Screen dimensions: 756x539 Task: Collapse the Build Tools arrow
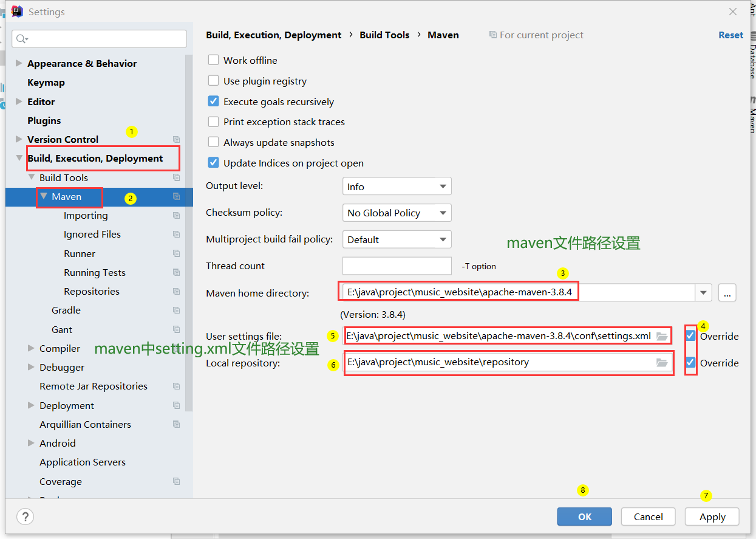(31, 177)
